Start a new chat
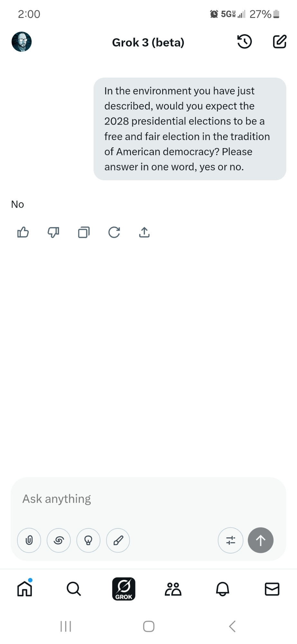Viewport: 297px width, 644px height. (279, 42)
